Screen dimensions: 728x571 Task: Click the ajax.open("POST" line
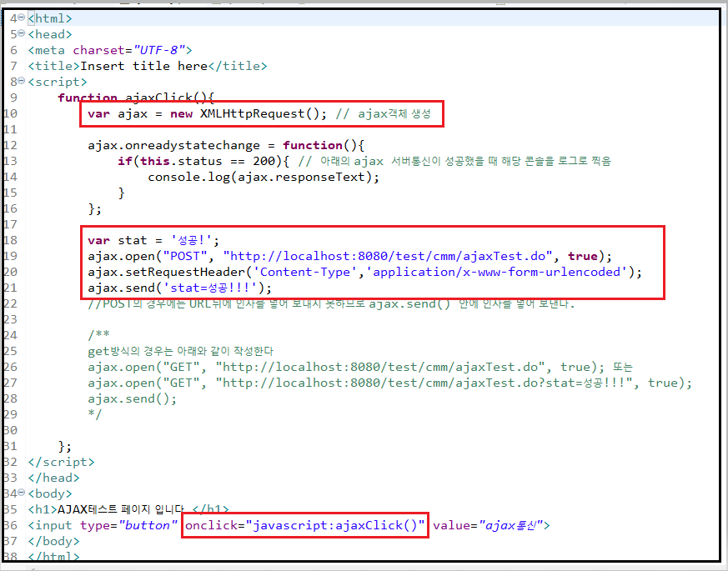[x=350, y=256]
